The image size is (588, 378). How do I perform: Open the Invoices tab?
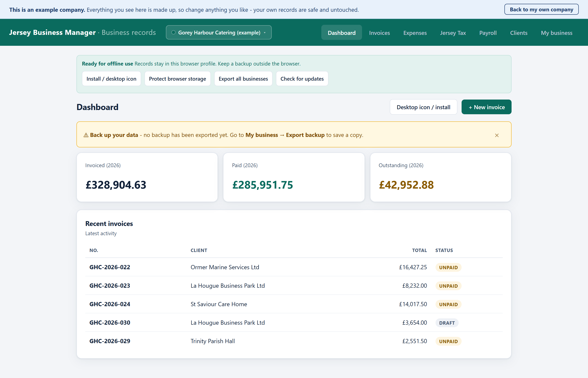tap(379, 33)
